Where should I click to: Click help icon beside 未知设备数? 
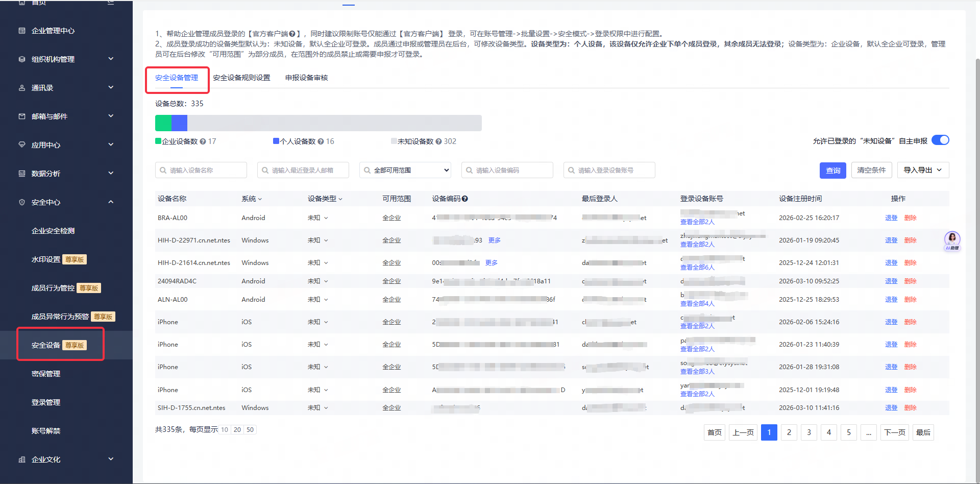(x=438, y=141)
